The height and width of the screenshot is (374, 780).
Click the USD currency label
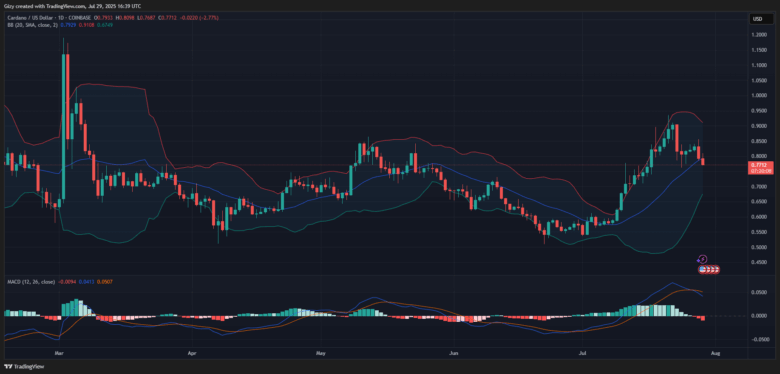759,19
